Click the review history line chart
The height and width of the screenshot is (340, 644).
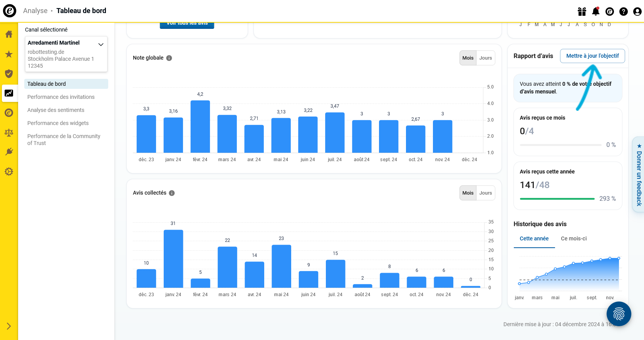click(569, 273)
